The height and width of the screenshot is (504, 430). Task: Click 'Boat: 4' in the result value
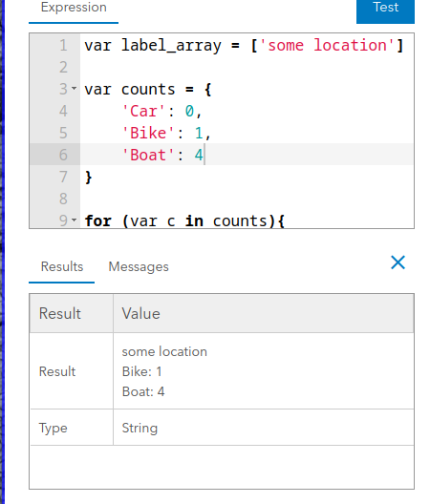point(143,391)
